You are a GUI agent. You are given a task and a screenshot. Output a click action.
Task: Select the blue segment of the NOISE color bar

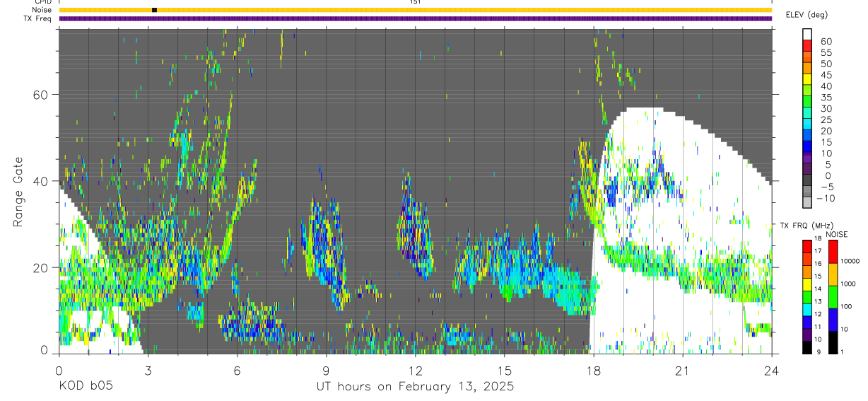click(833, 319)
